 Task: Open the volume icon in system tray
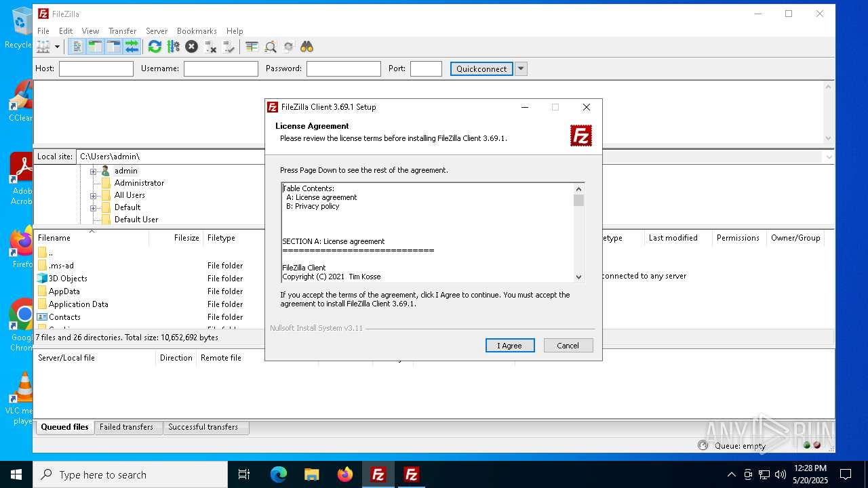780,474
